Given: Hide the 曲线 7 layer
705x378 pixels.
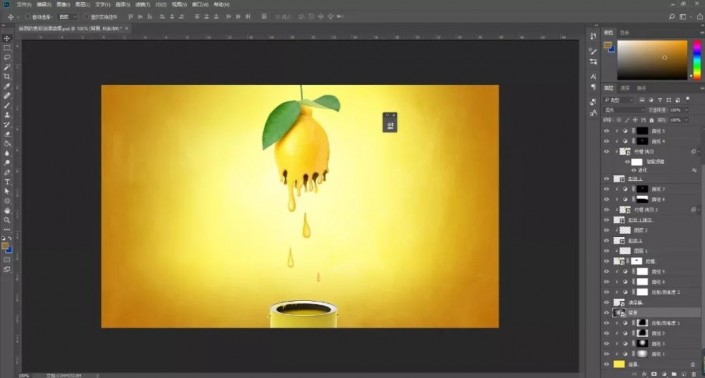Looking at the screenshot, I should click(607, 189).
